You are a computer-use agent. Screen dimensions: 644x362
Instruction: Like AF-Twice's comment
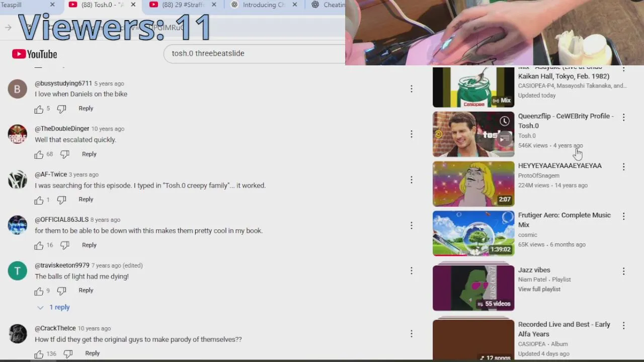[x=39, y=200]
